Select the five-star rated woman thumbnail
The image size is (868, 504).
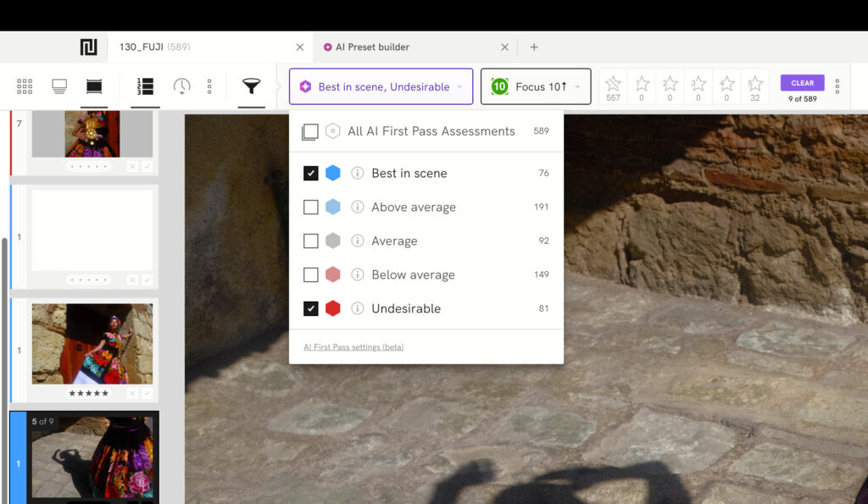[x=92, y=343]
